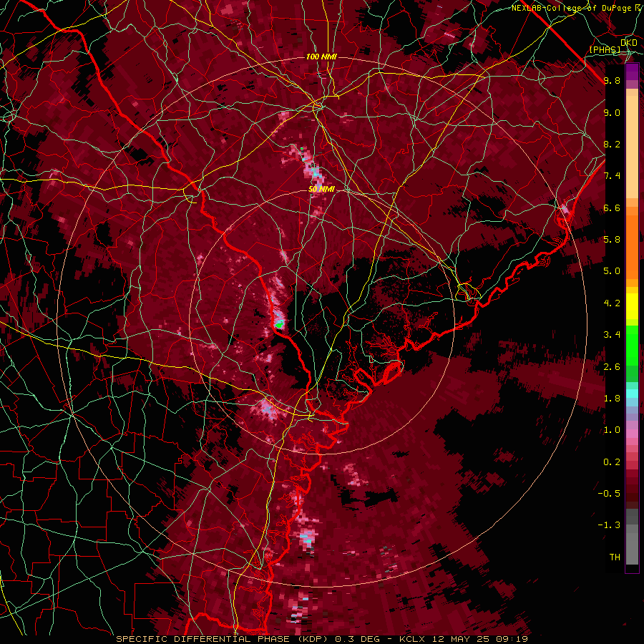Click the 5.0 scale value
Image resolution: width=644 pixels, height=644 pixels.
(612, 271)
